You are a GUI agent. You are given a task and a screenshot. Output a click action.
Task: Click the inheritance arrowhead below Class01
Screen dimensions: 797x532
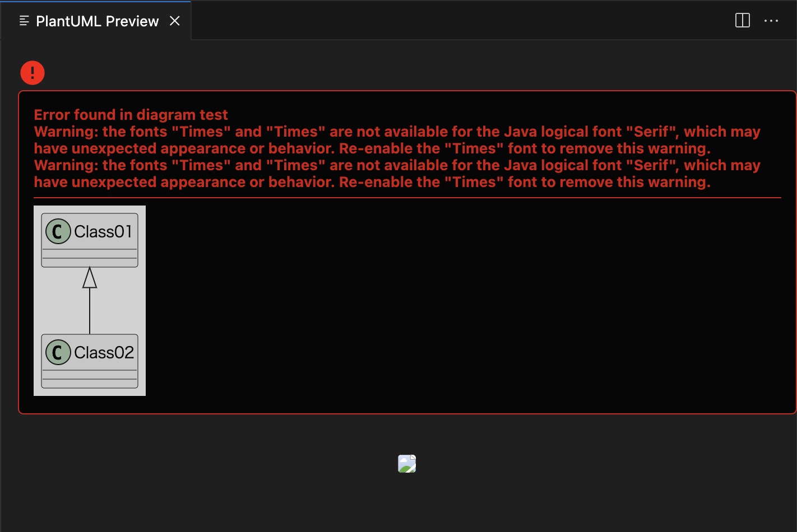(x=90, y=278)
